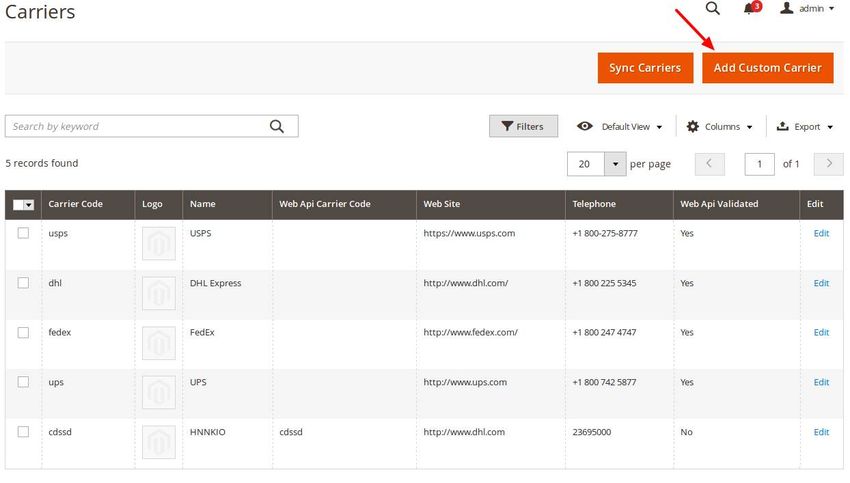Go to previous page arrow
Viewport: 850px width, 483px height.
[709, 164]
